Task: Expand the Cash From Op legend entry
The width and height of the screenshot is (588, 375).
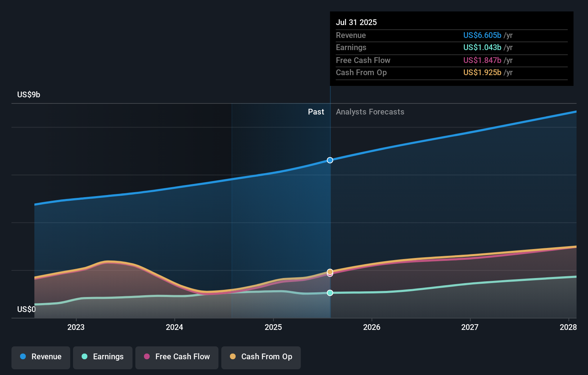Action: point(261,357)
